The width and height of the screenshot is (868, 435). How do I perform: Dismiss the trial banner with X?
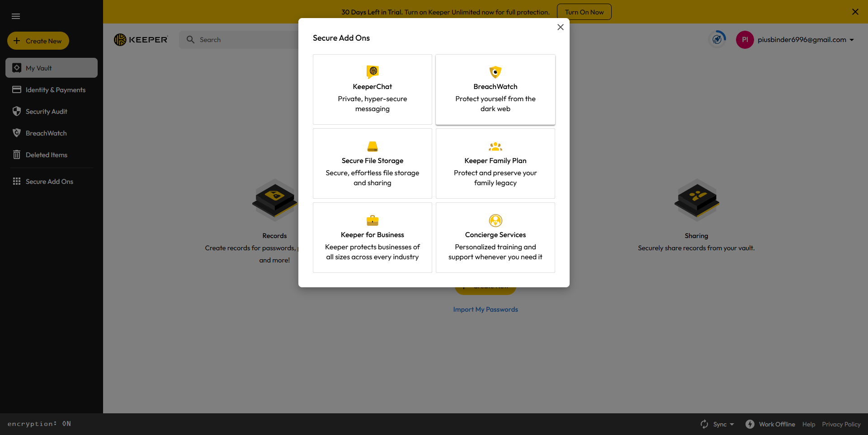(x=855, y=12)
